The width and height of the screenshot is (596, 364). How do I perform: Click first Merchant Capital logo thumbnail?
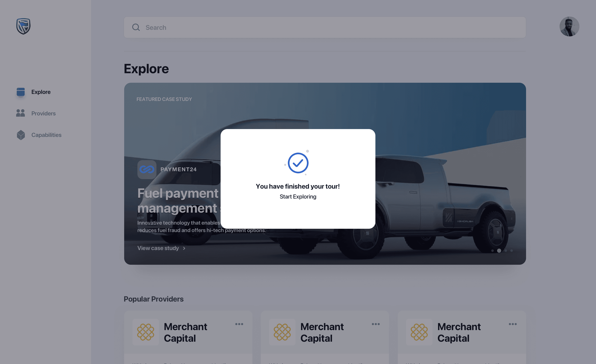(x=146, y=332)
